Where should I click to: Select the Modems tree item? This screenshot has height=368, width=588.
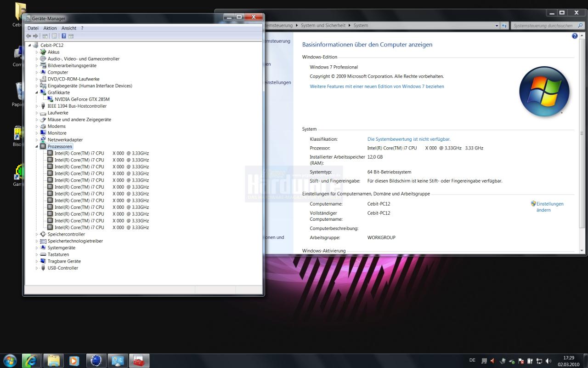(x=57, y=126)
